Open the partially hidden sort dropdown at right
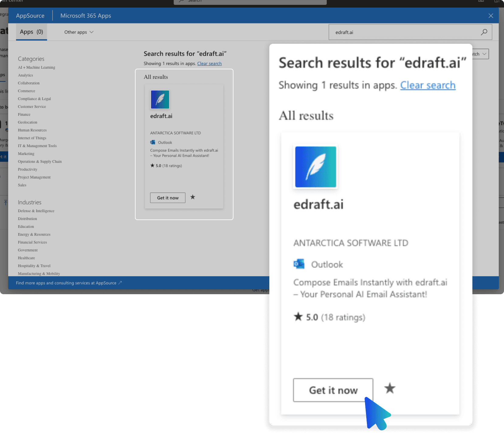Viewport: 504px width, 434px height. tap(481, 54)
